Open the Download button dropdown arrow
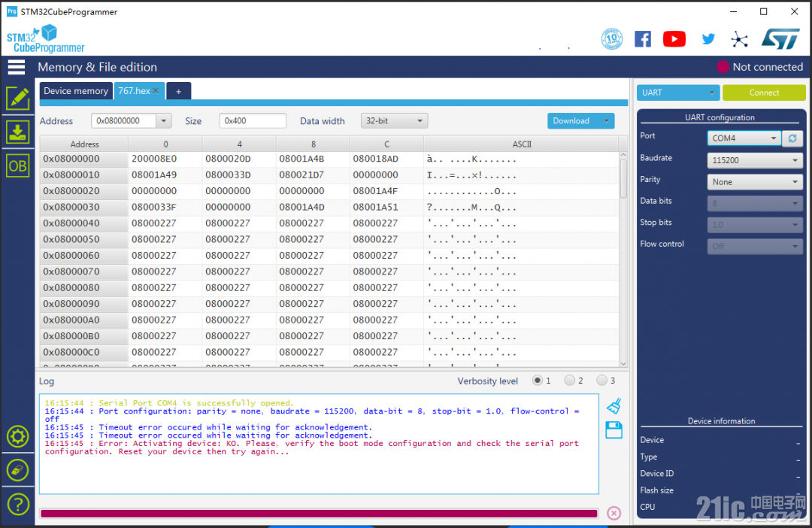Screen dimensions: 812x528 (x=607, y=121)
